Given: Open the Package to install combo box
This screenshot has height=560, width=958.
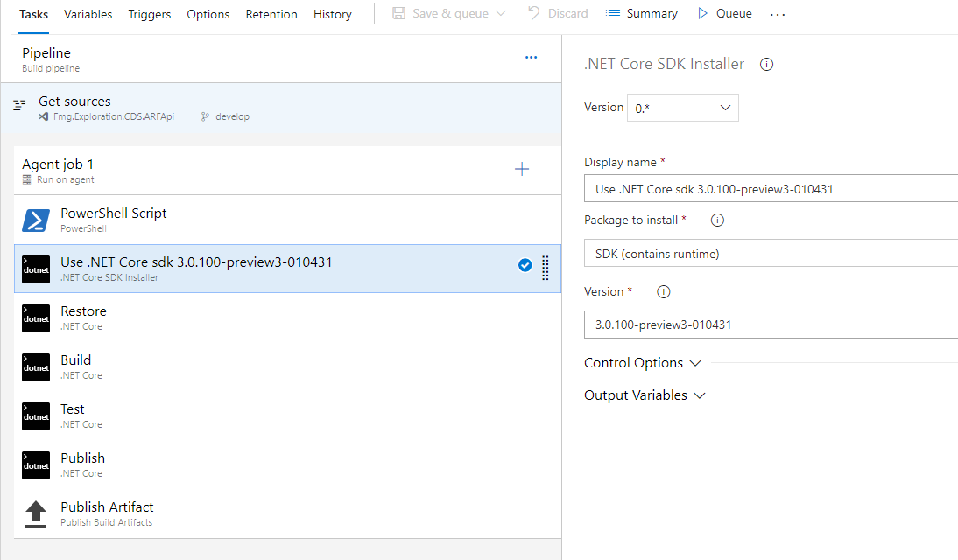Looking at the screenshot, I should click(771, 254).
